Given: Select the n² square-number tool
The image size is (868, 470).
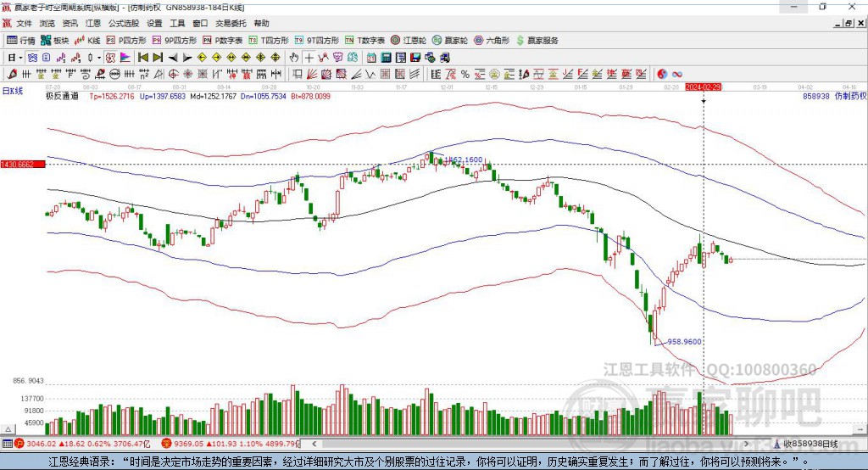Looking at the screenshot, I should coord(144,74).
